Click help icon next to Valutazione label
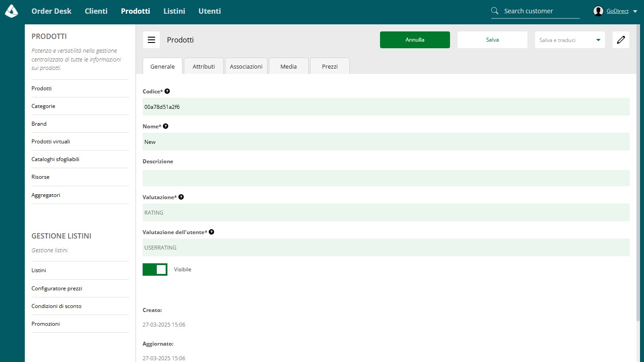Viewport: 644px width, 362px height. [181, 197]
